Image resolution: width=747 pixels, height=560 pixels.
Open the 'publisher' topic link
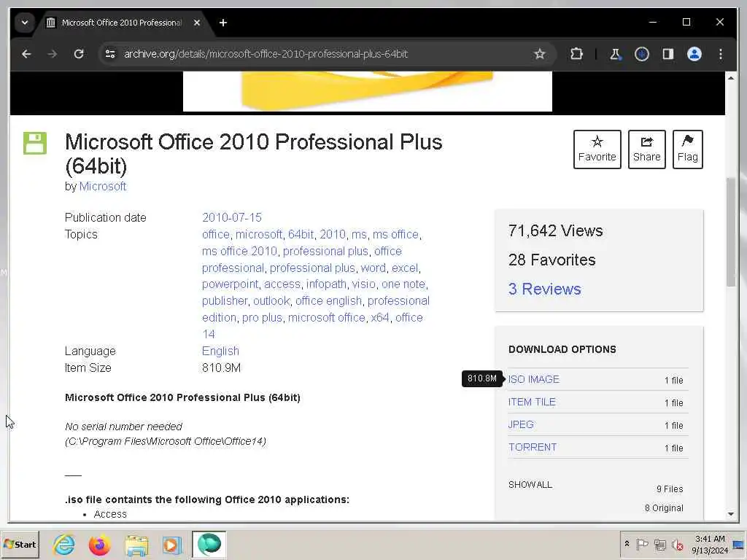[225, 301]
